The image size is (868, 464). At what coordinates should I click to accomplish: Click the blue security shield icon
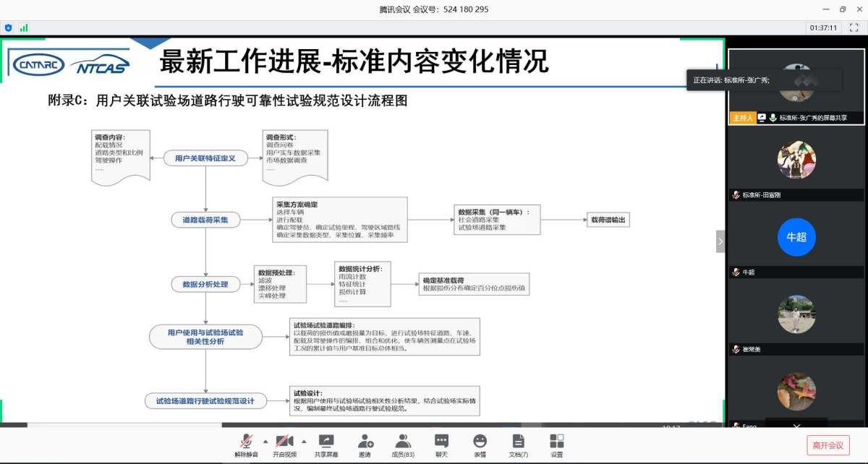[x=9, y=27]
